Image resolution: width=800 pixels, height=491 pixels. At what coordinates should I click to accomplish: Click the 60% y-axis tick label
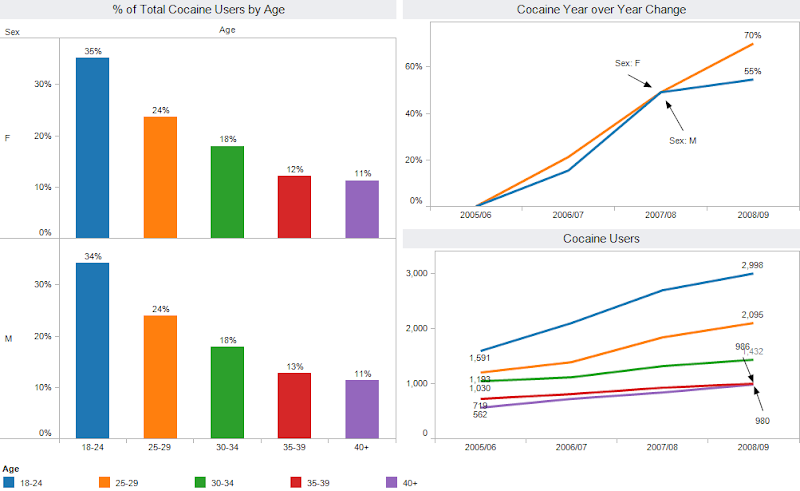(414, 66)
